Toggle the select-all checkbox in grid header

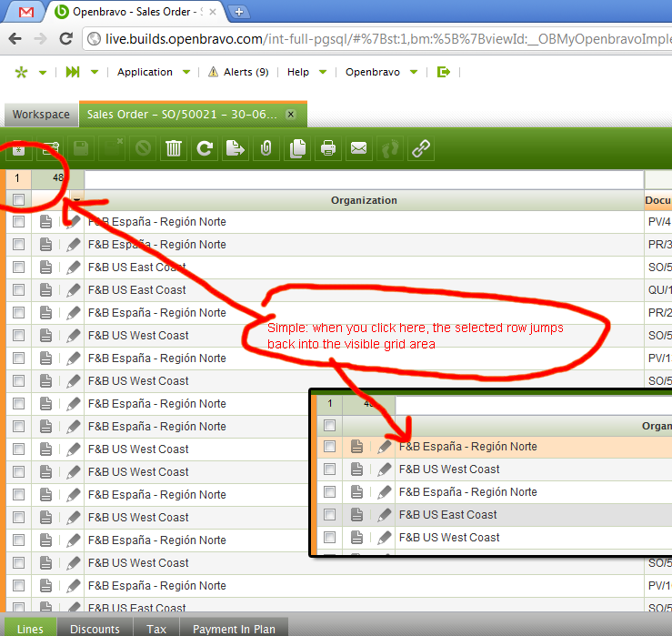tap(18, 199)
